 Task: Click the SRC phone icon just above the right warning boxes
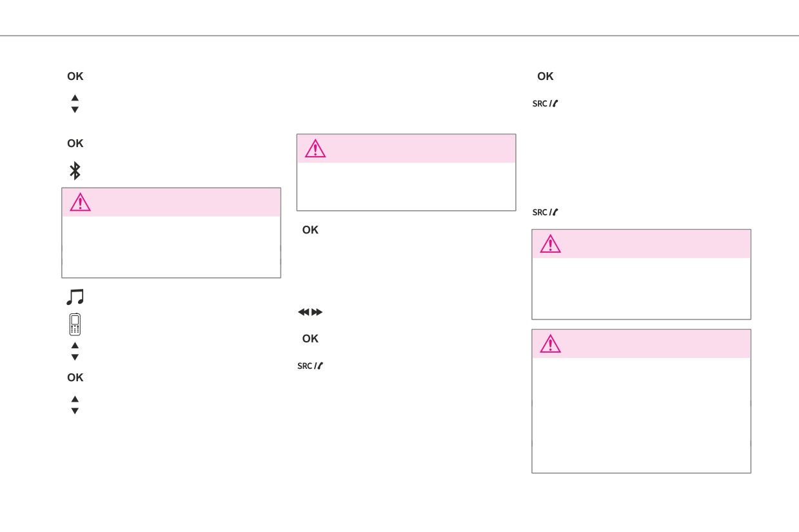point(545,212)
